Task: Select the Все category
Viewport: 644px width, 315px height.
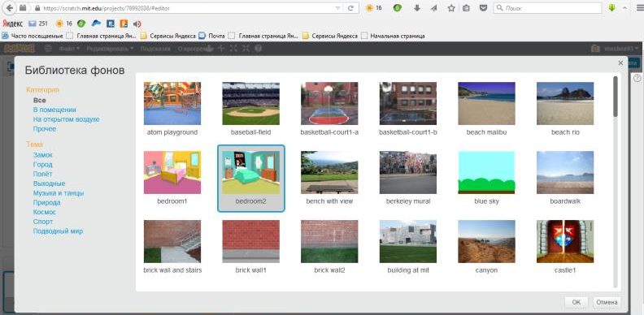Action: tap(39, 100)
